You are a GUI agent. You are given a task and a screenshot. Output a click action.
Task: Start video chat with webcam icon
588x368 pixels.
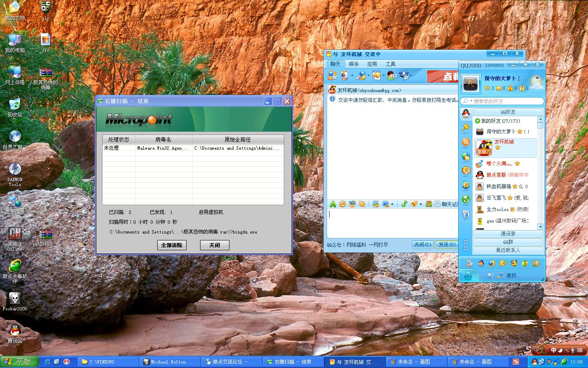click(x=345, y=75)
